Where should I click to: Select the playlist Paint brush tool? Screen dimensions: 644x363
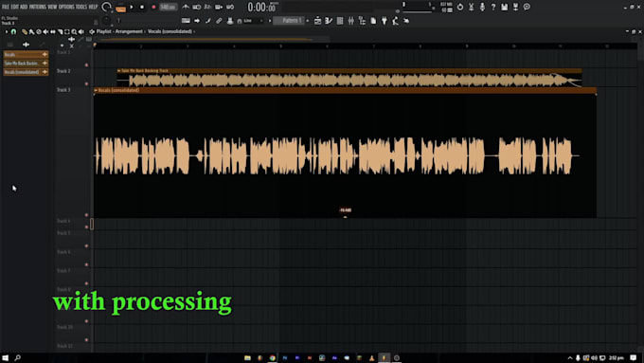(31, 31)
